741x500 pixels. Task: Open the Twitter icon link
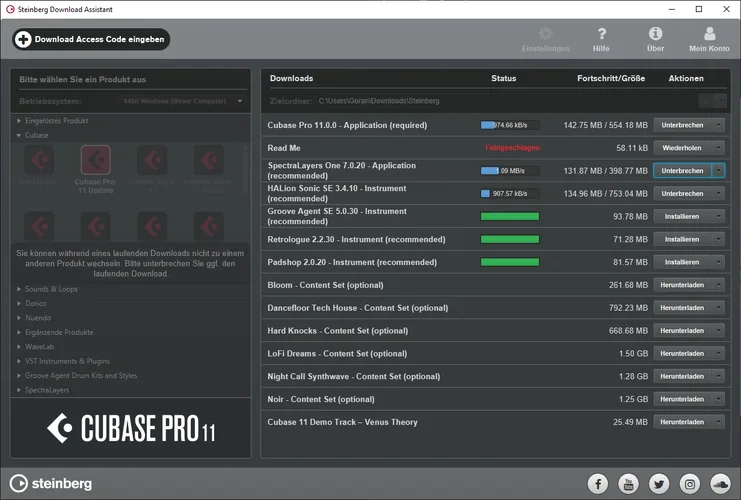tap(658, 484)
